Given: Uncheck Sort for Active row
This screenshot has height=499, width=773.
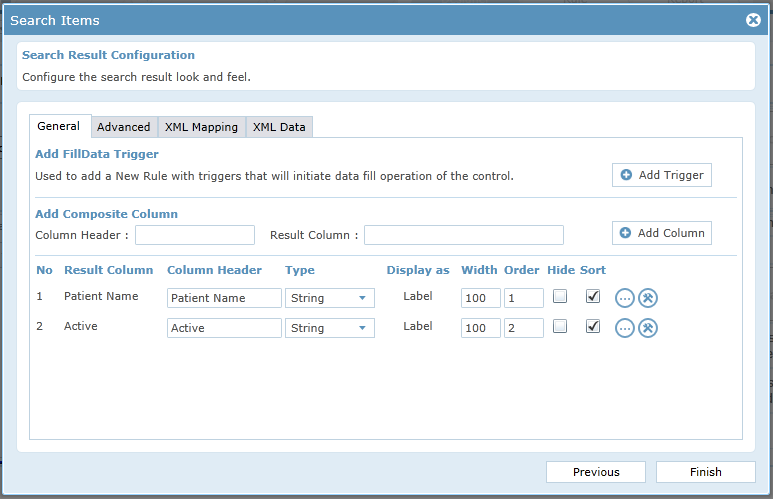Looking at the screenshot, I should coord(593,326).
